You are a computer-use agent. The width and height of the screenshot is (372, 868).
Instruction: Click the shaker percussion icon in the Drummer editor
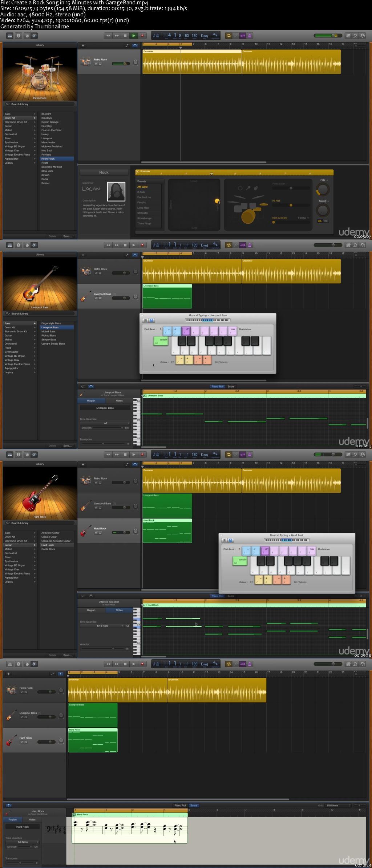[x=248, y=188]
